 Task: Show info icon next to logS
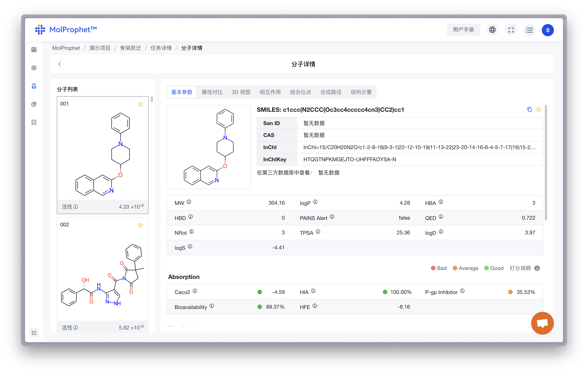[190, 247]
